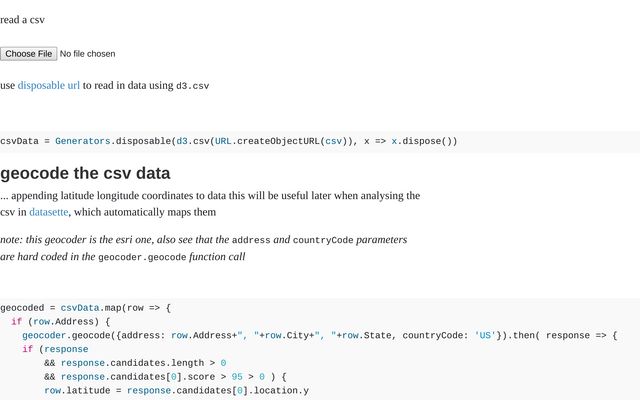Click "createObjectURL" in the csvData cell
Screen dimensions: 640x400
coord(277,141)
